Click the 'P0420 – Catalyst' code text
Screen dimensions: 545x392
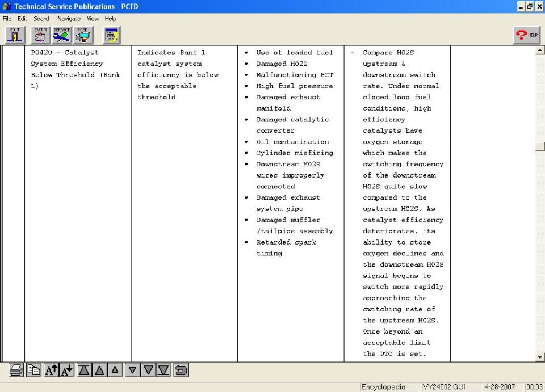click(x=65, y=53)
